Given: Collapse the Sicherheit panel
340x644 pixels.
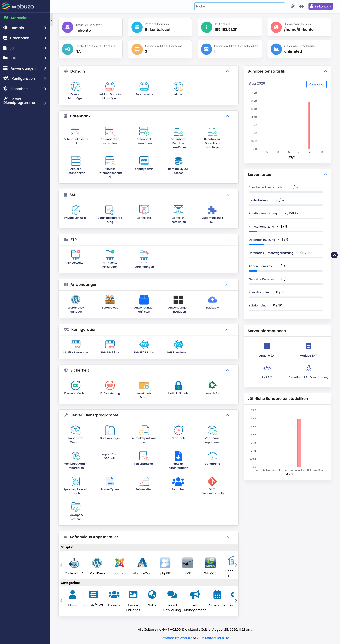Looking at the screenshot, I should (x=227, y=371).
